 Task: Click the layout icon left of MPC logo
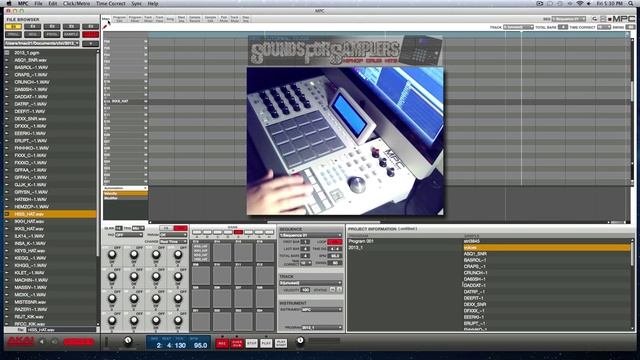[603, 19]
